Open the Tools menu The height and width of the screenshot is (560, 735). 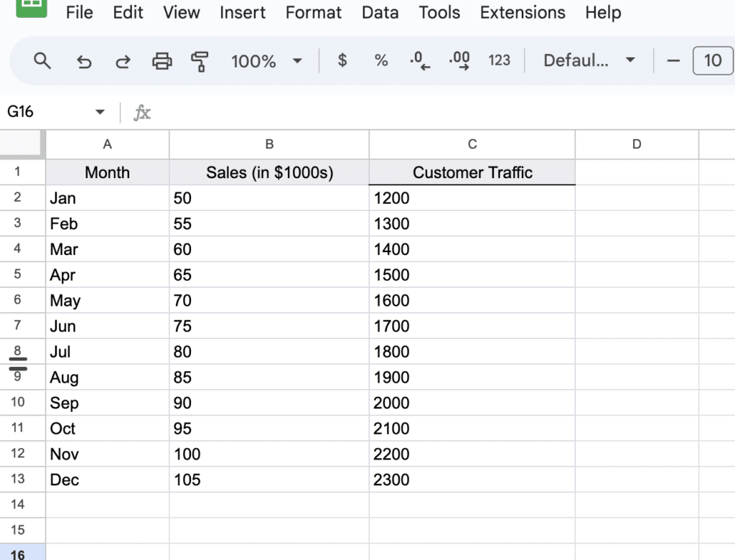(439, 12)
